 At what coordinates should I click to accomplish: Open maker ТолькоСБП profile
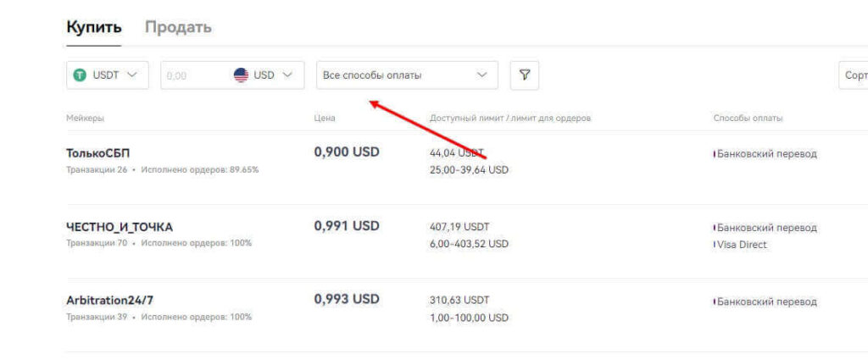98,153
